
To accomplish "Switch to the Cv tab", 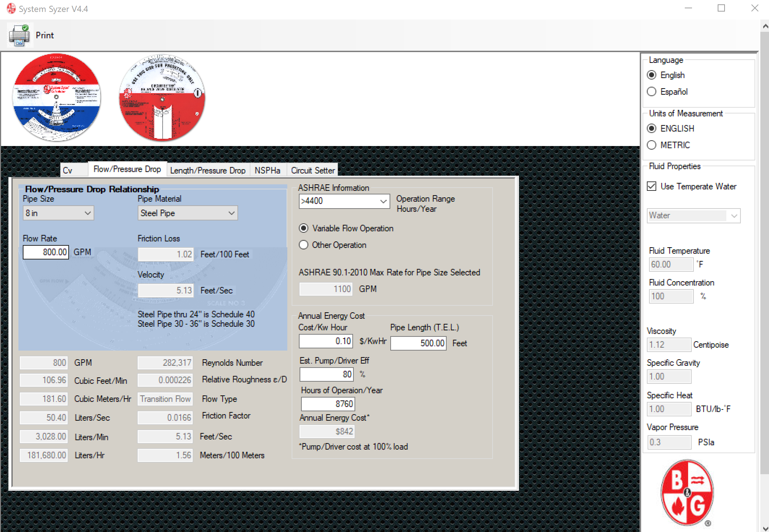I will pyautogui.click(x=74, y=170).
